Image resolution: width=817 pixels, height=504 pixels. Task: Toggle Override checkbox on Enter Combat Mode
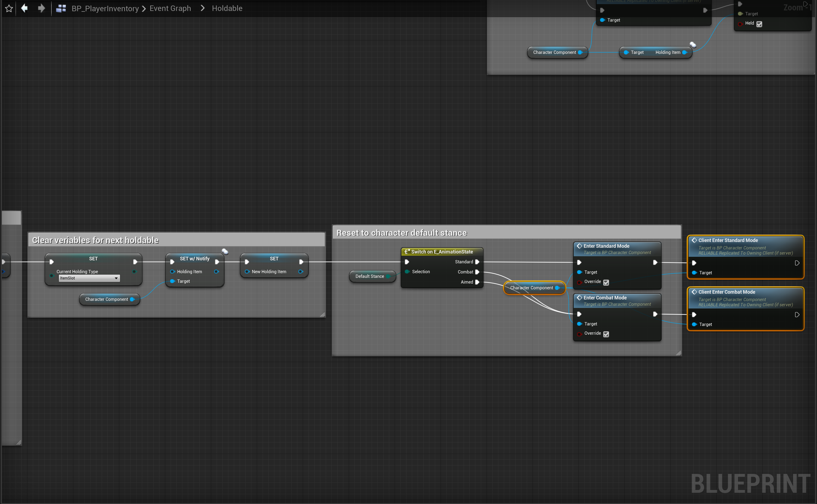coord(606,334)
